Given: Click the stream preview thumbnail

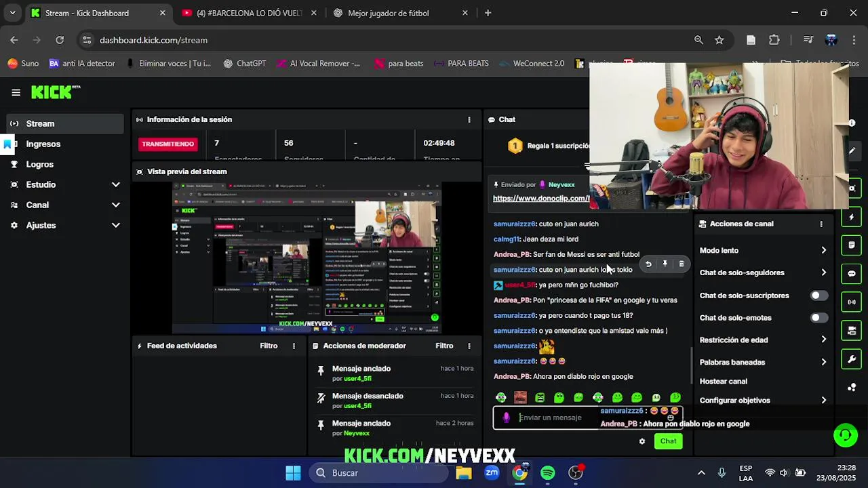Looking at the screenshot, I should (307, 258).
